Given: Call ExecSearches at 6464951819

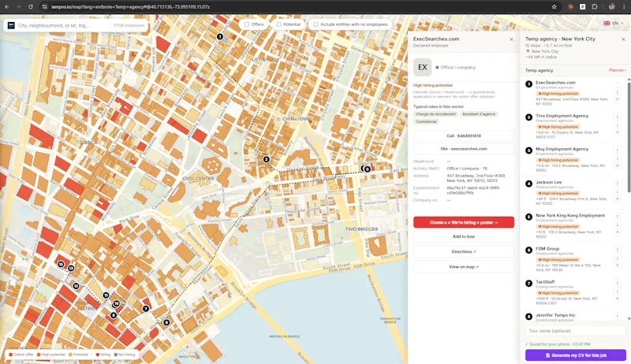Looking at the screenshot, I should click(464, 136).
